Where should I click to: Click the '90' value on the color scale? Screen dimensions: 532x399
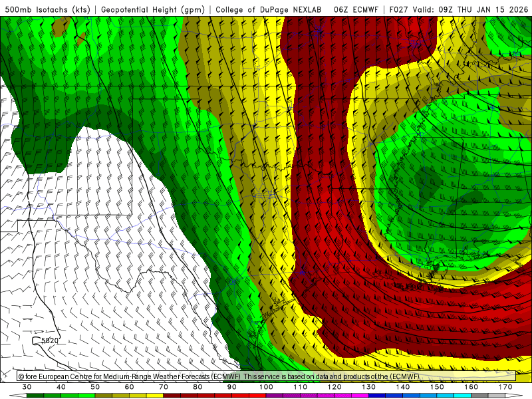click(x=231, y=387)
